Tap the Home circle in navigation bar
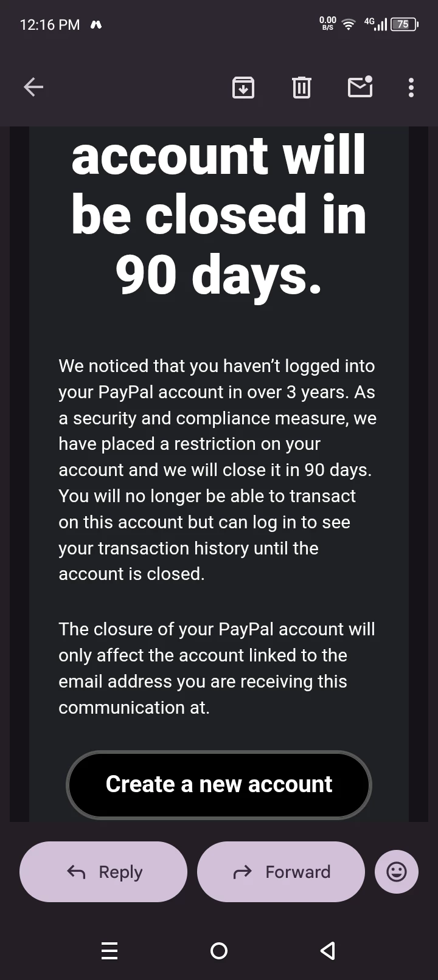 coord(219,951)
